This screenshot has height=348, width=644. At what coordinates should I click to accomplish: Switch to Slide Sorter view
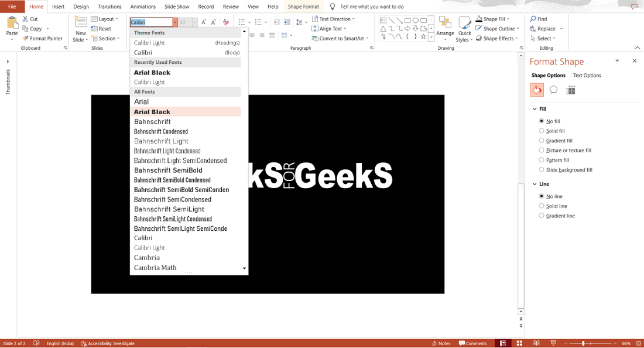(519, 343)
